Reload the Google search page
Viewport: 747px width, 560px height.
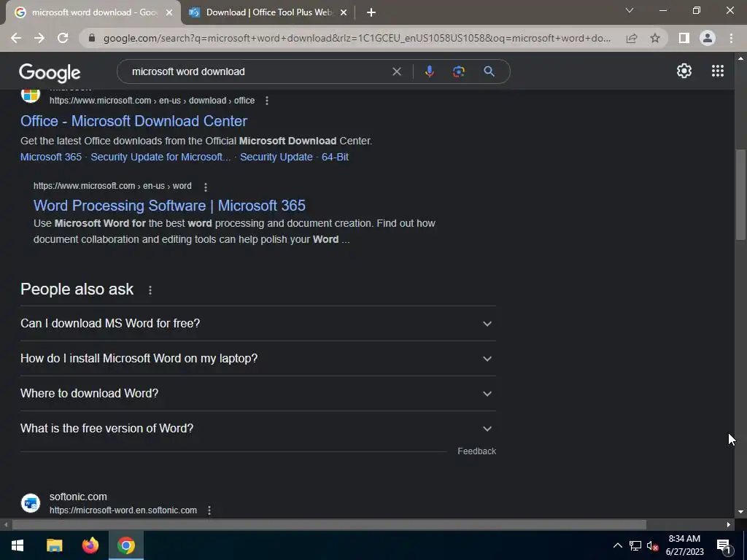(x=63, y=38)
